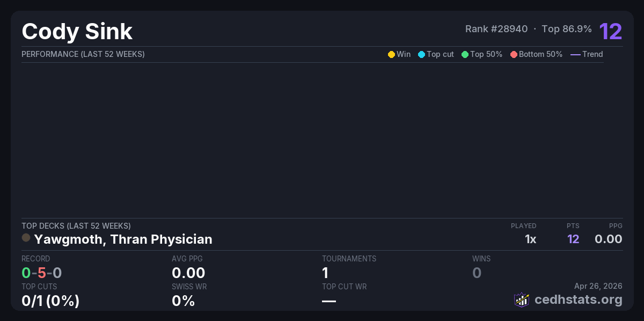Click the Top Cuts 0/1 (0%) stat
644x321 pixels.
50,301
